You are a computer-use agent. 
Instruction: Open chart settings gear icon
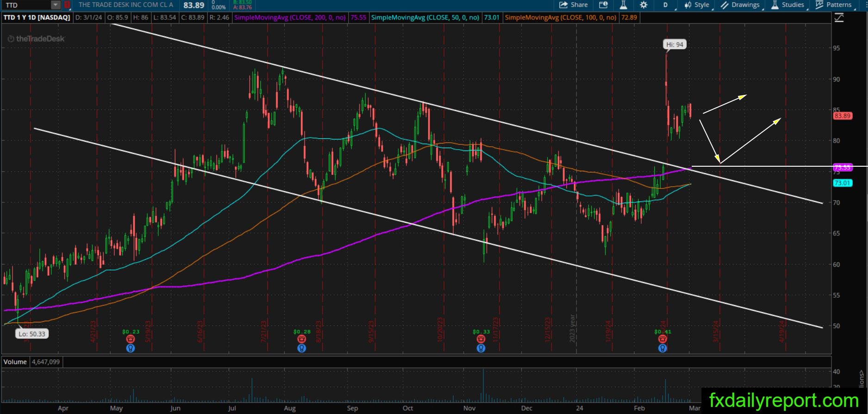(644, 5)
